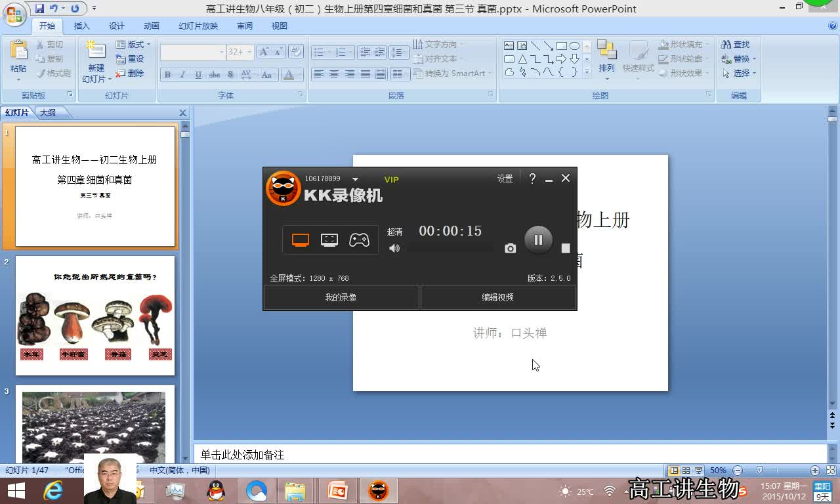Switch to the 插入 ribbon tab
The width and height of the screenshot is (840, 504).
[x=82, y=26]
